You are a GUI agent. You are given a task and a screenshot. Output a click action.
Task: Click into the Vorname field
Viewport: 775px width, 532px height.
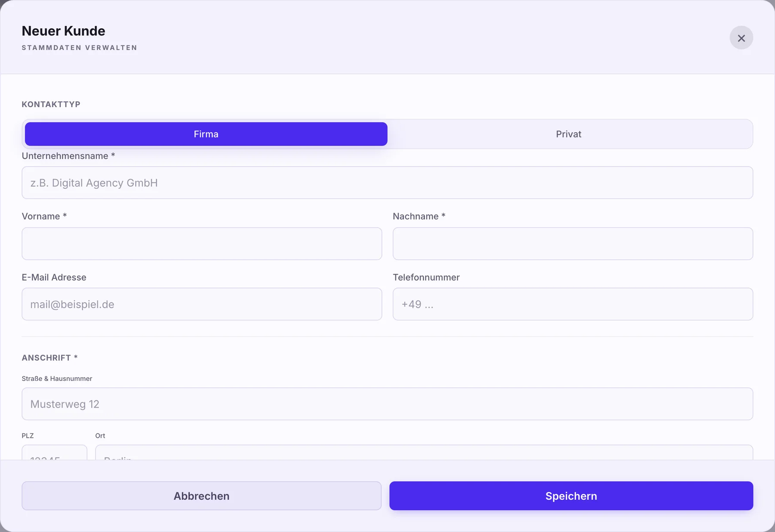202,244
